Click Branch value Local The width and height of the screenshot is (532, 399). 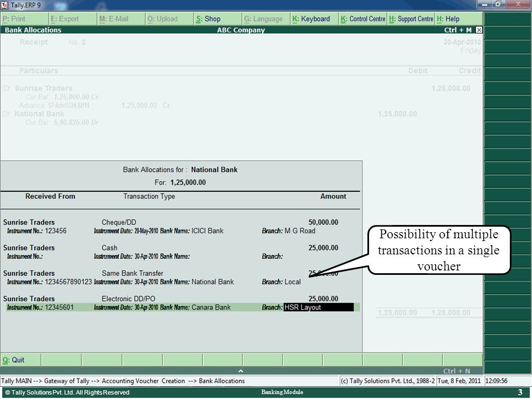(x=293, y=282)
